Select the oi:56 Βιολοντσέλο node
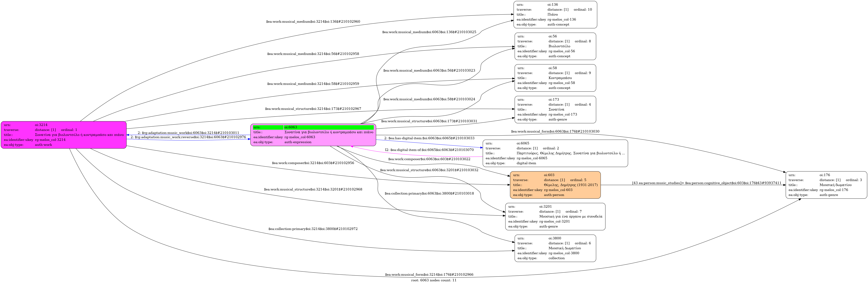This screenshot has width=868, height=284. (x=555, y=46)
